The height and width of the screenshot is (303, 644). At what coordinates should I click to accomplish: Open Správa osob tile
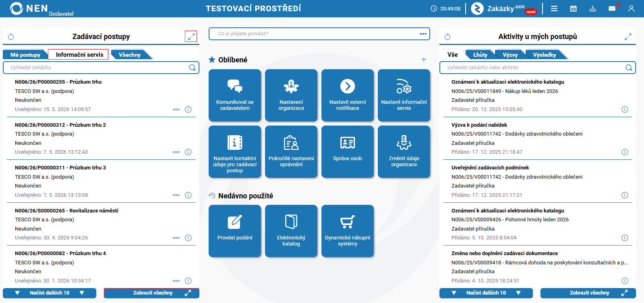tap(348, 152)
